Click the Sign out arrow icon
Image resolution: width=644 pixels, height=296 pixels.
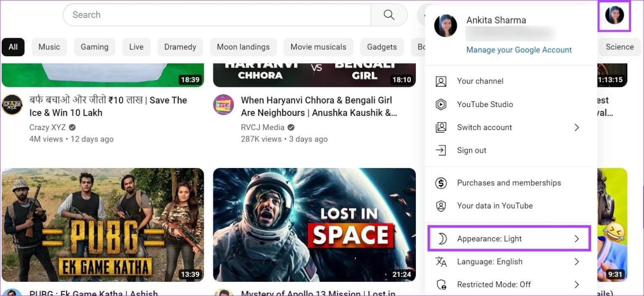coord(441,150)
